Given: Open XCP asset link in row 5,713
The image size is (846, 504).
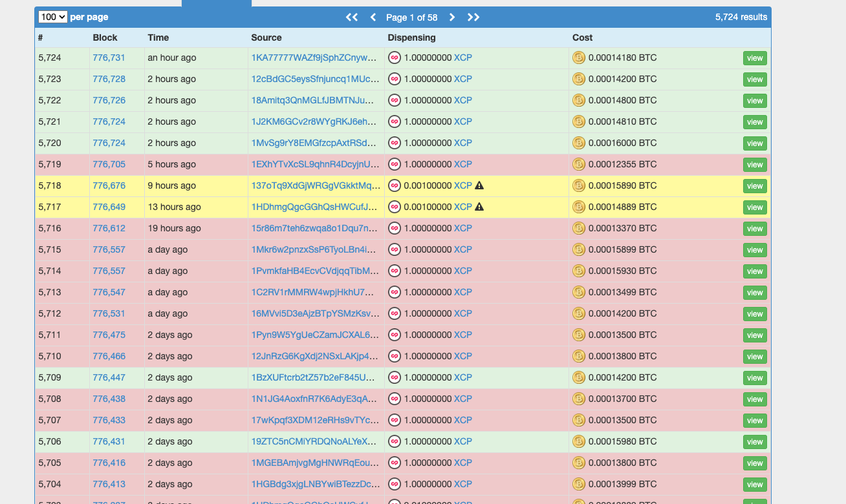Looking at the screenshot, I should point(463,292).
